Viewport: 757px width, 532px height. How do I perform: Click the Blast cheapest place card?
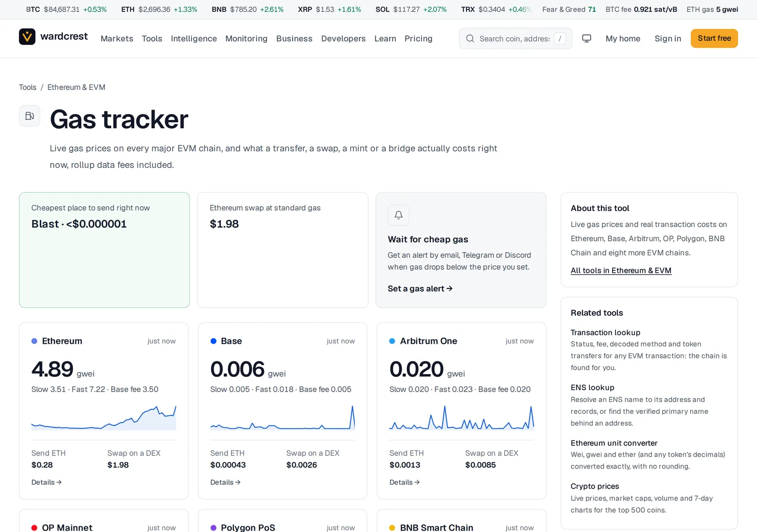tap(104, 250)
